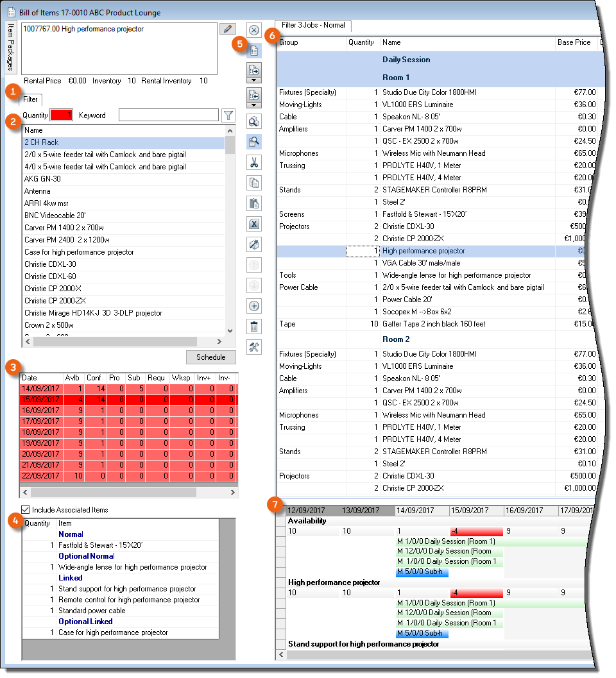Image resolution: width=616 pixels, height=678 pixels.
Task: Click the funnel filter icon next to Keyword
Action: [x=228, y=115]
